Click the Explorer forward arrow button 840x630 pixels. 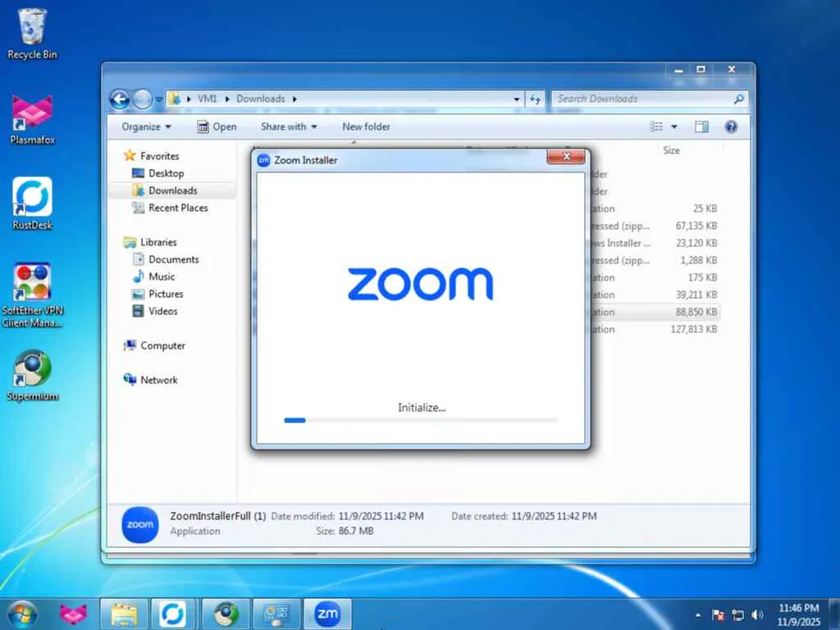coord(142,99)
